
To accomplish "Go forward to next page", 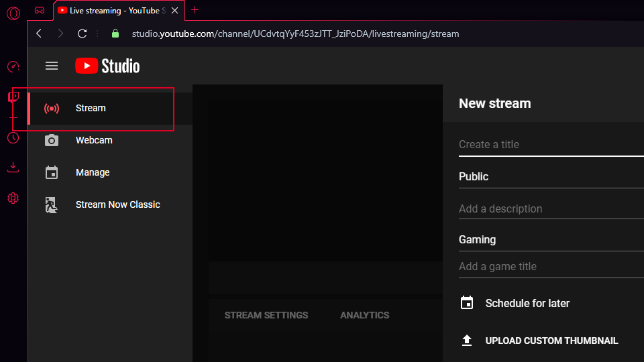I will (60, 34).
